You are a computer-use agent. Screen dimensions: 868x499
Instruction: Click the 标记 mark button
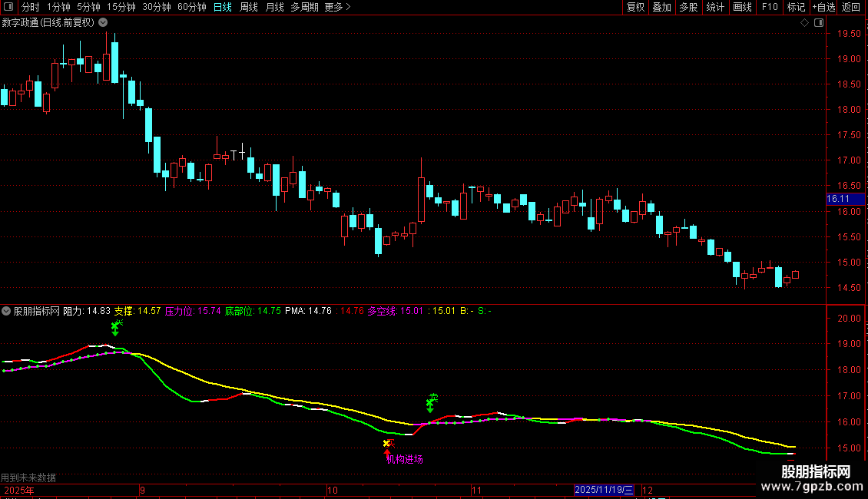coord(796,7)
